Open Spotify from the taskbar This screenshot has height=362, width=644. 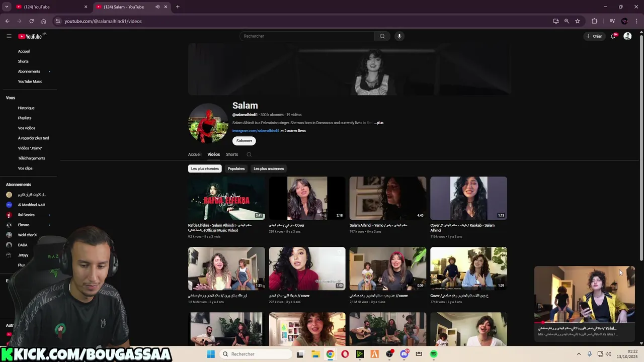pos(434,354)
